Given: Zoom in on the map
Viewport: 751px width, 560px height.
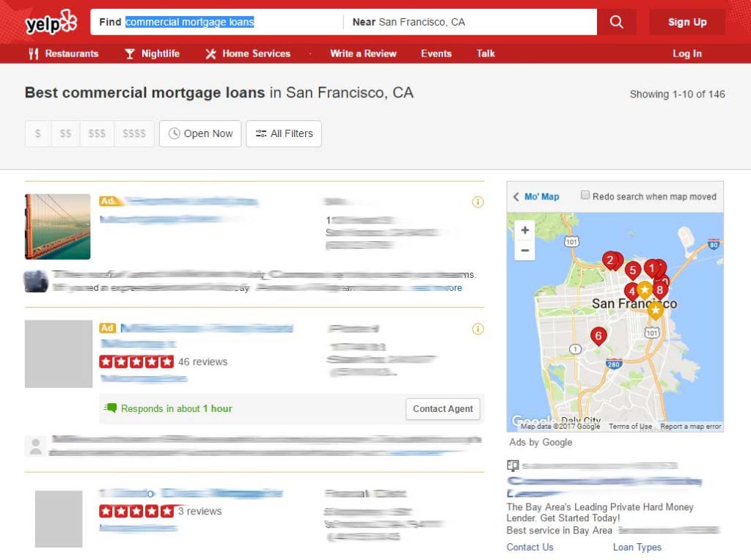Looking at the screenshot, I should (525, 230).
